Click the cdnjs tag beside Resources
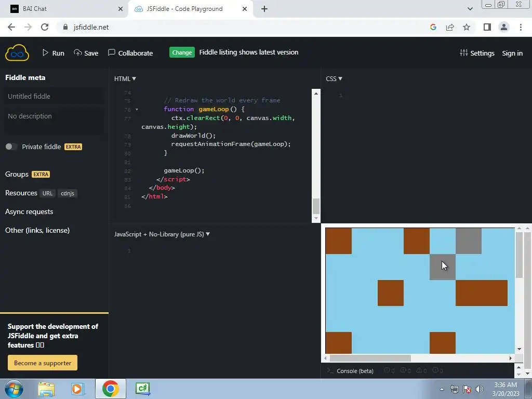The height and width of the screenshot is (399, 532). pos(67,193)
